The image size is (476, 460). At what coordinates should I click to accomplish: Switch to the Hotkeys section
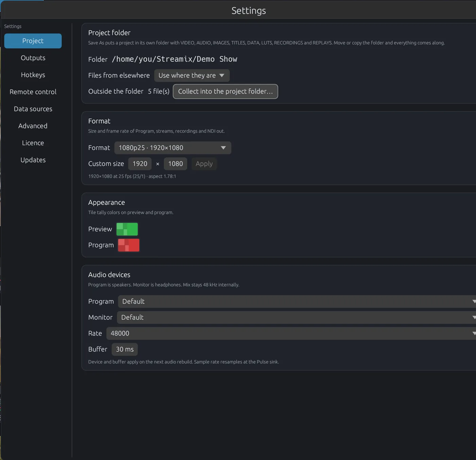coord(33,75)
